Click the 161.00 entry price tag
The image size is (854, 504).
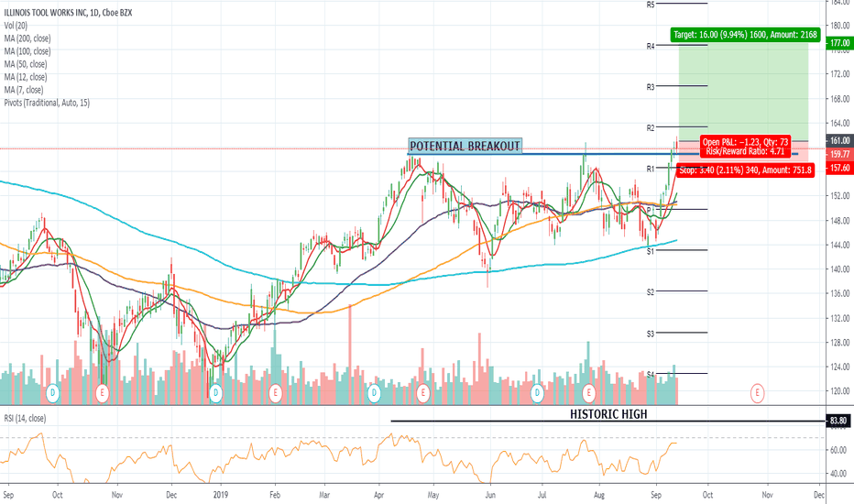[840, 140]
